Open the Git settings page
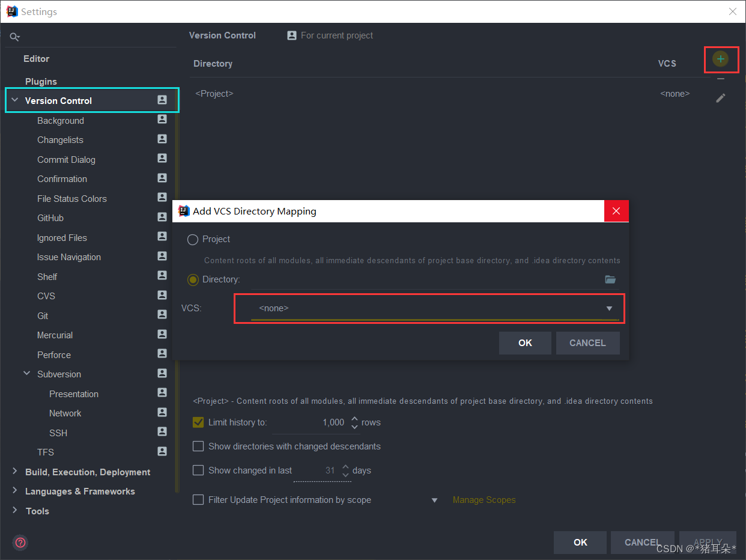Image resolution: width=746 pixels, height=560 pixels. coord(43,316)
